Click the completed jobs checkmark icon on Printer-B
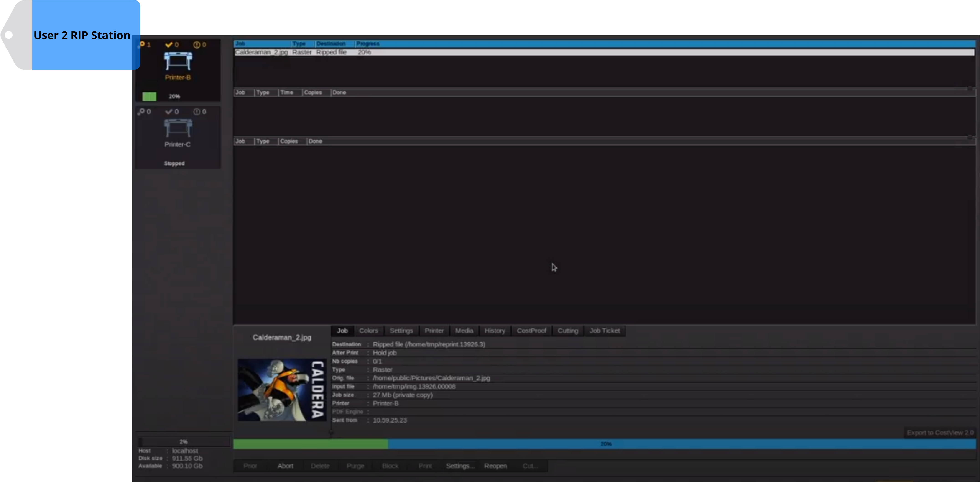Image resolution: width=980 pixels, height=482 pixels. [169, 44]
